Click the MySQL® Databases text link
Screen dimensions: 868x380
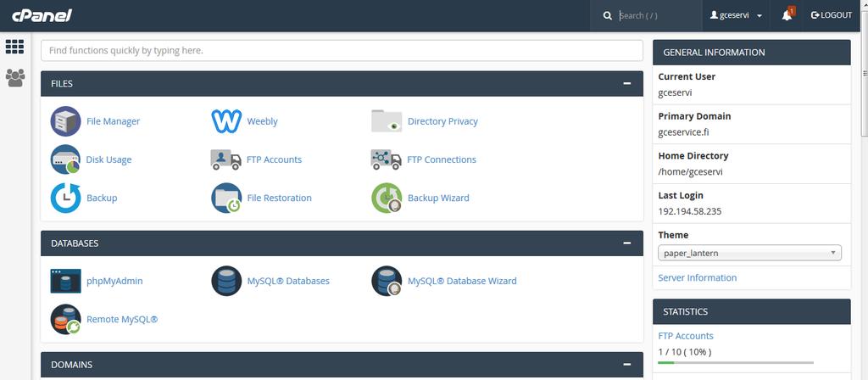click(x=288, y=281)
